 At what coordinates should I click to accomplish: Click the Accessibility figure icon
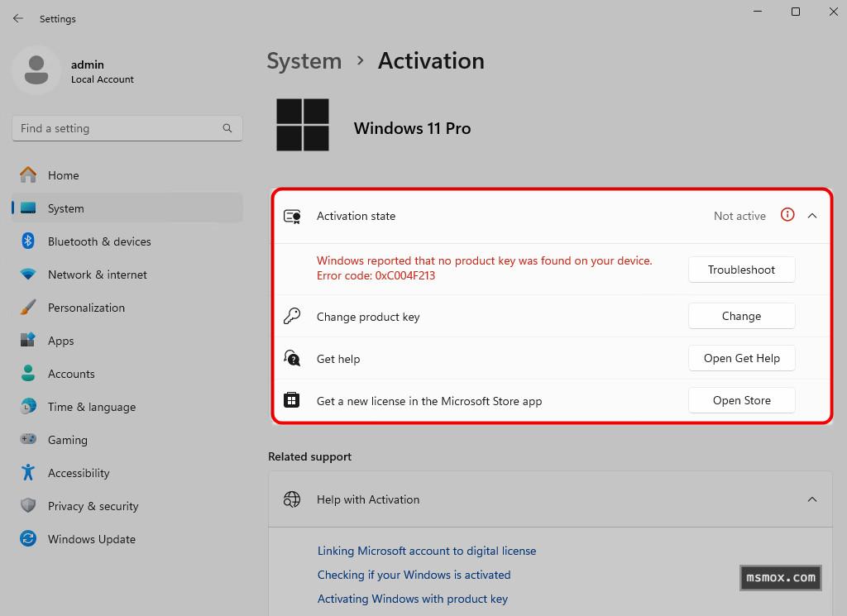pos(28,473)
